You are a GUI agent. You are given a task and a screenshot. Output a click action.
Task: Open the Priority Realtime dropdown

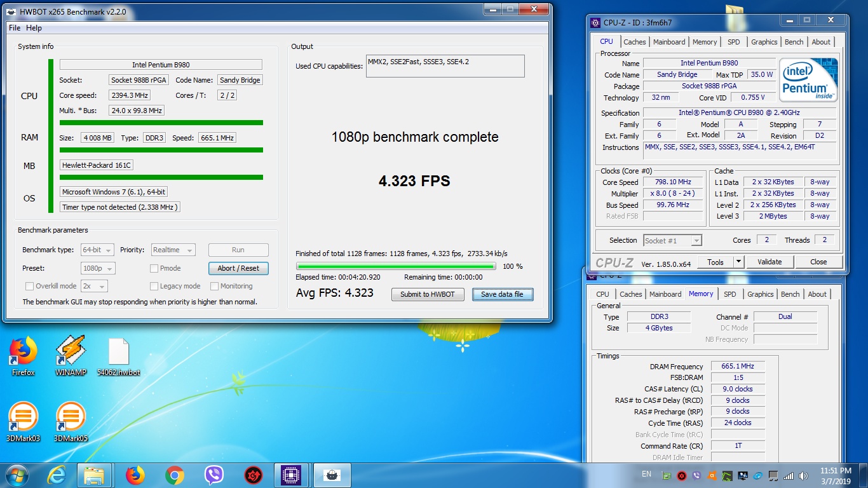[x=173, y=250]
